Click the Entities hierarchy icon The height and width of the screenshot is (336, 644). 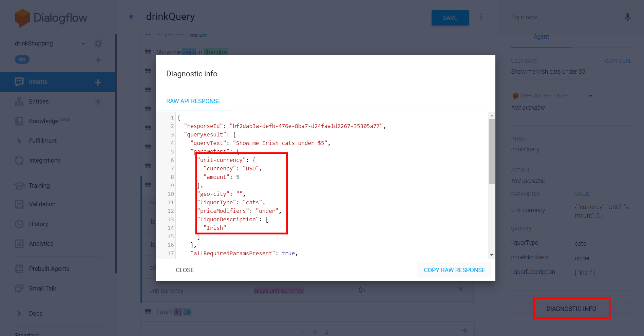(x=19, y=101)
